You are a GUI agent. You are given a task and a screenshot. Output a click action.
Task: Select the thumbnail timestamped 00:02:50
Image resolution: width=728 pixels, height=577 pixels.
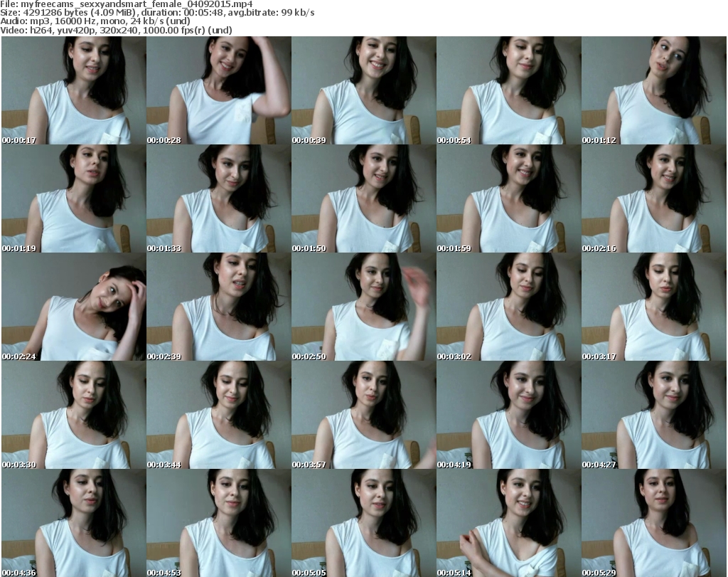coord(363,307)
